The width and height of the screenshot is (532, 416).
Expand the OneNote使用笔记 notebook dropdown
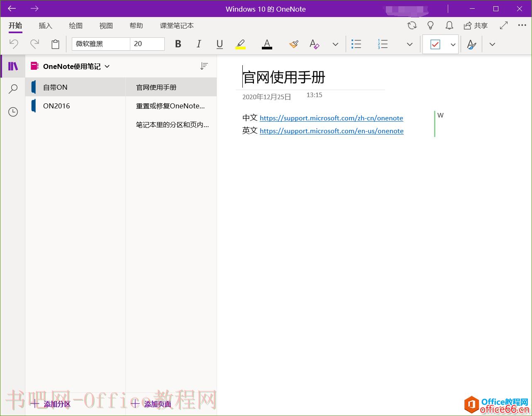tap(107, 66)
